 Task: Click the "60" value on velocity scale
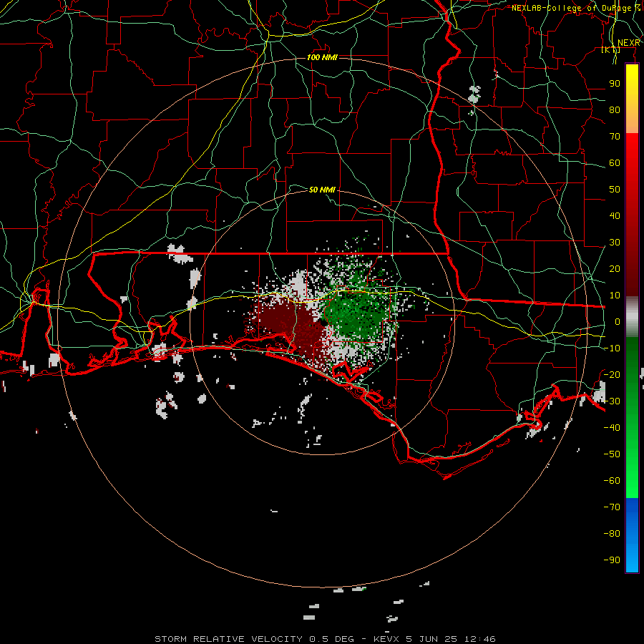pyautogui.click(x=615, y=162)
